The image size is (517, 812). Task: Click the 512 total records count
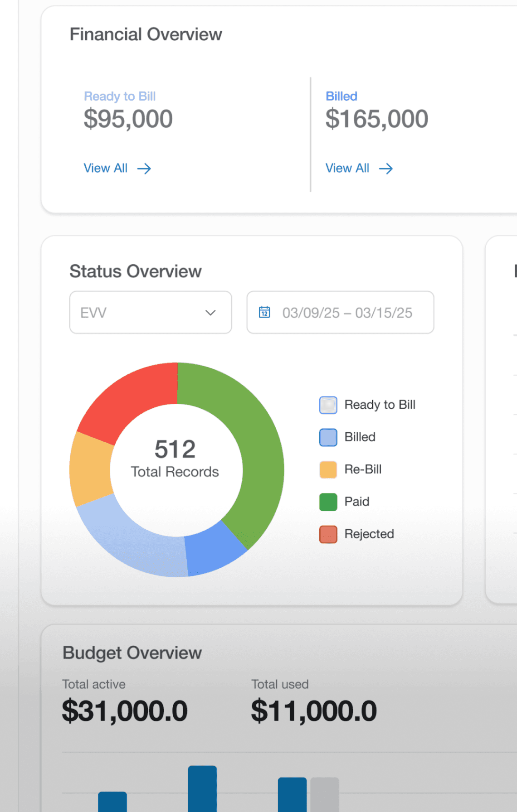pos(175,449)
